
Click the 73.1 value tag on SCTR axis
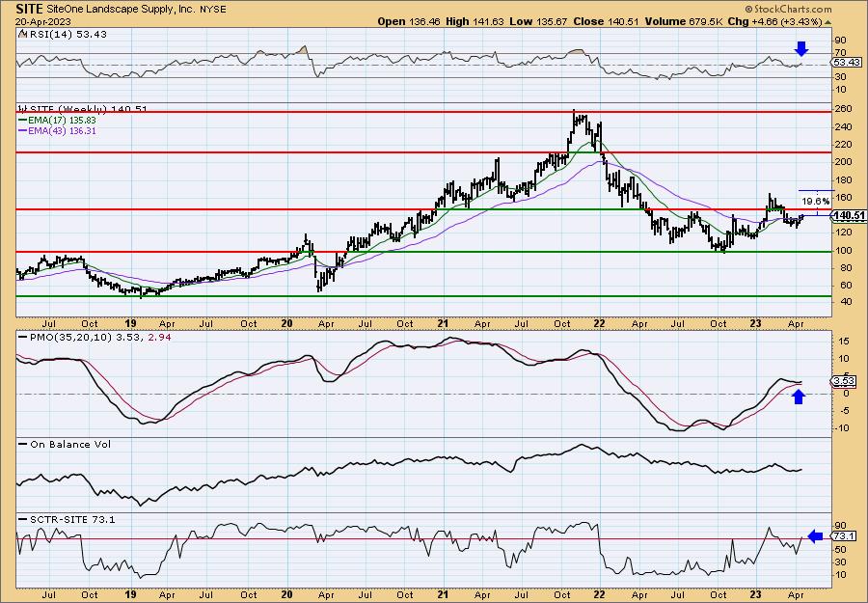pyautogui.click(x=844, y=536)
